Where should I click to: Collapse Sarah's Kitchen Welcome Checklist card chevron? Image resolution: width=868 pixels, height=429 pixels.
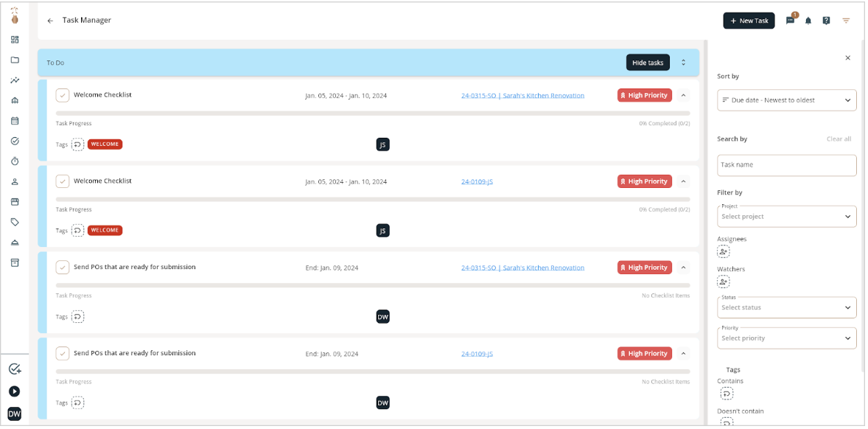click(x=683, y=95)
